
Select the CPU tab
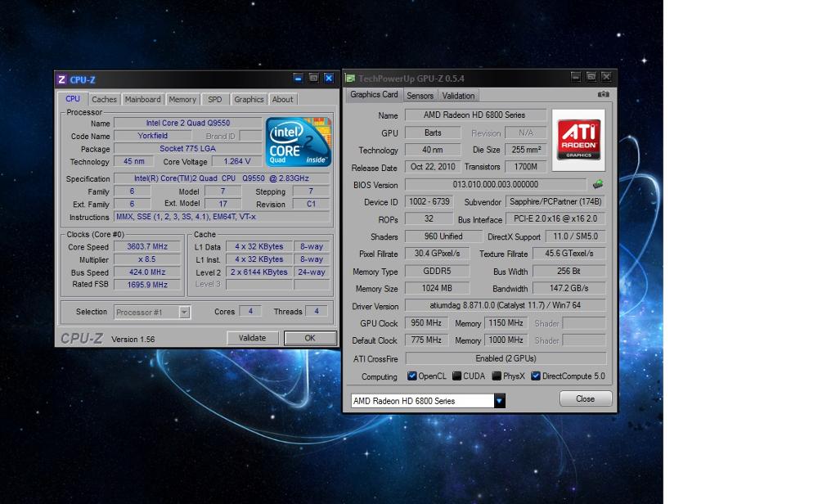point(73,99)
